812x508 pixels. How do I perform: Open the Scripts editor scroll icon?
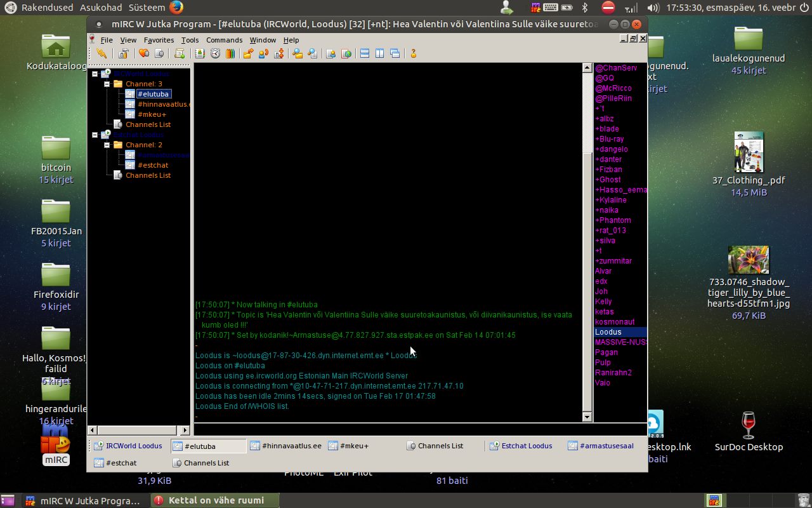[180, 53]
